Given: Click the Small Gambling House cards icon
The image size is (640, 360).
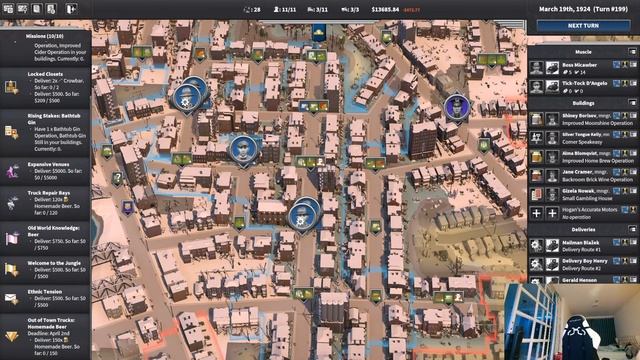Looking at the screenshot, I should 536,194.
